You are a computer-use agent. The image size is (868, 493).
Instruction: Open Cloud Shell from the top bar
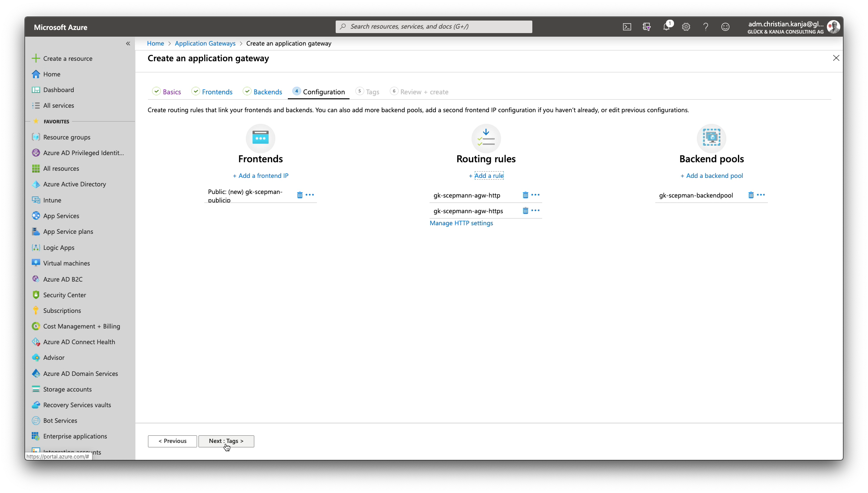point(627,27)
